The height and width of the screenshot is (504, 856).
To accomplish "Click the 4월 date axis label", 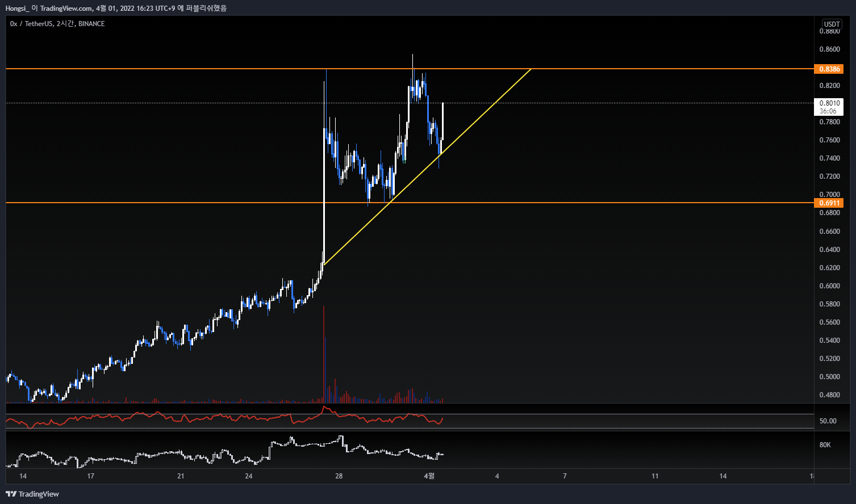I will pos(429,476).
